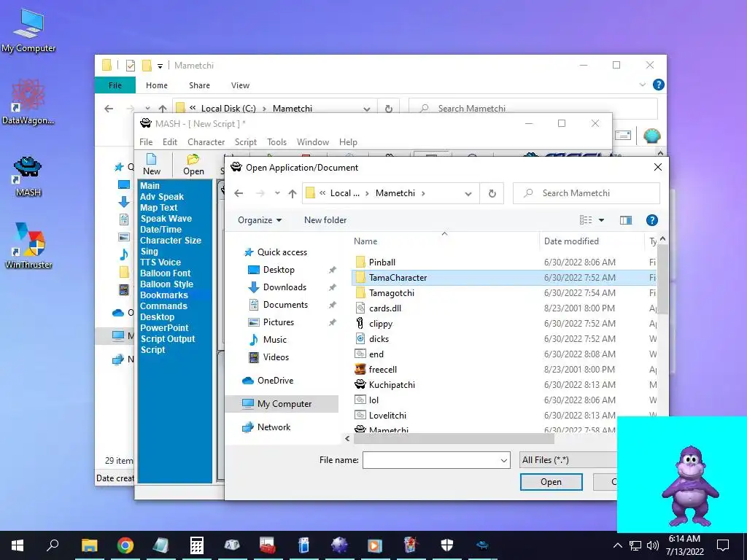Refresh the Mametchi folder in the open dialog
This screenshot has width=747, height=560.
click(492, 193)
